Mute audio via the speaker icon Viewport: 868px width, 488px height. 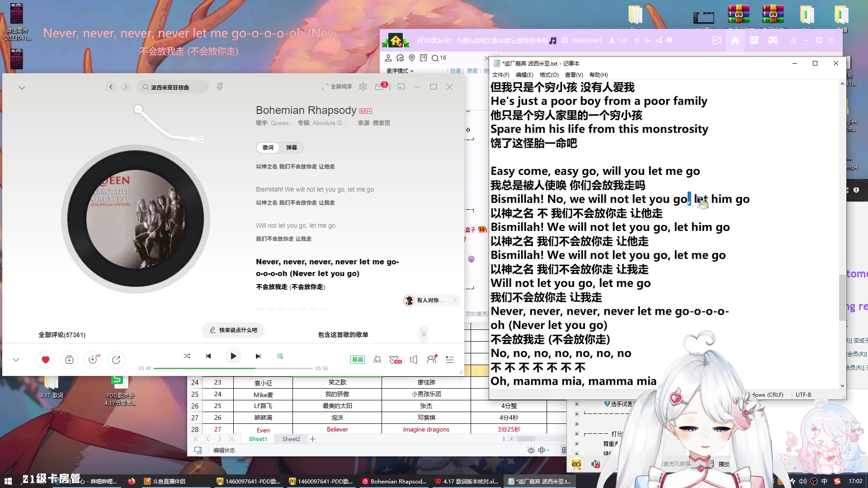[x=413, y=359]
